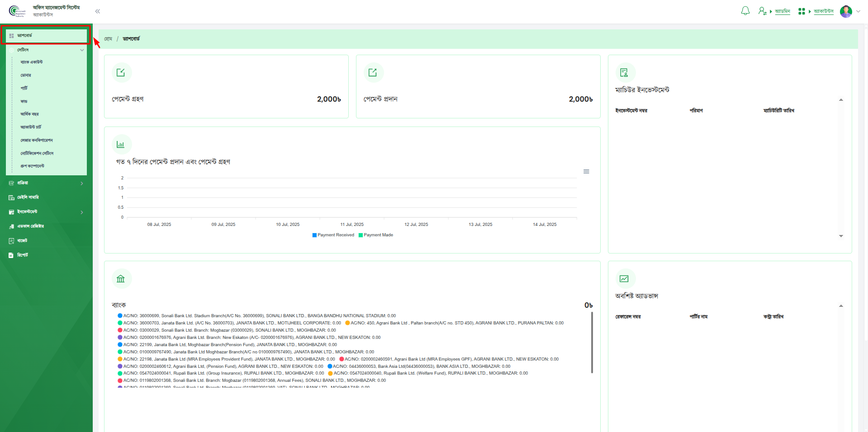
Task: Collapse the sidebar with double-chevron icon
Action: tap(98, 11)
